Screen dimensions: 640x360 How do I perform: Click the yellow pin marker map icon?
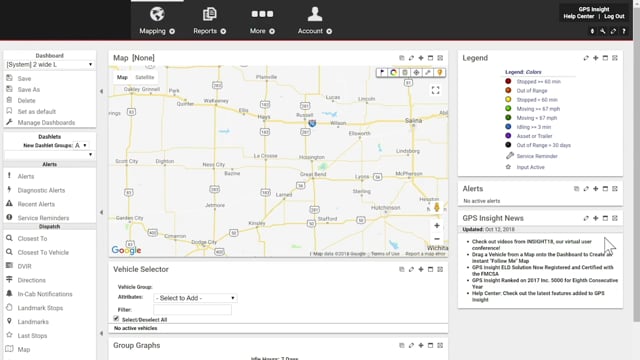pos(440,73)
